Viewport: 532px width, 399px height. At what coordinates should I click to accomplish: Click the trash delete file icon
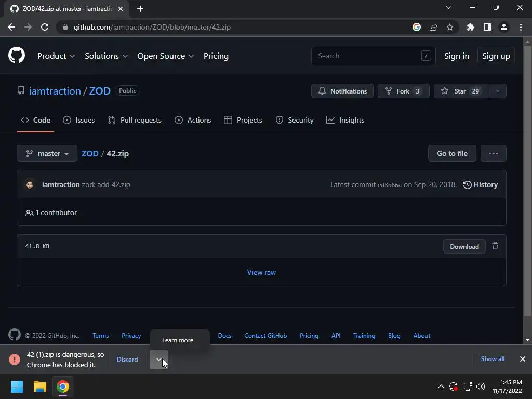(495, 246)
